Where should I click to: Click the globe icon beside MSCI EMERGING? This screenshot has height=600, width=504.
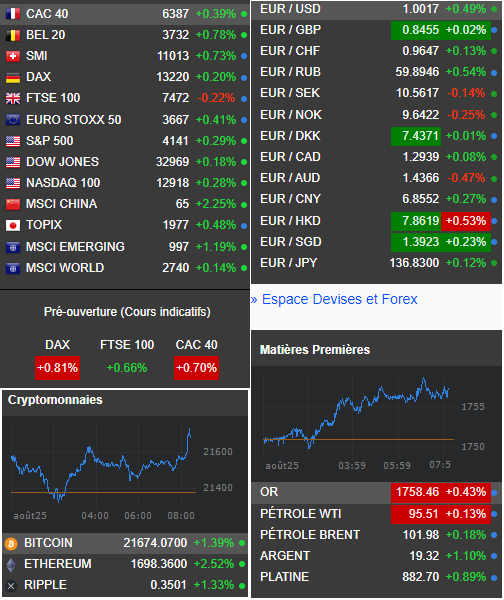click(13, 247)
